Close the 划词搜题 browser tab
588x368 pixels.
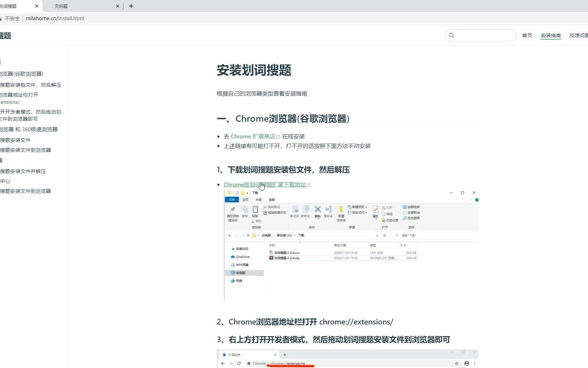click(x=37, y=6)
